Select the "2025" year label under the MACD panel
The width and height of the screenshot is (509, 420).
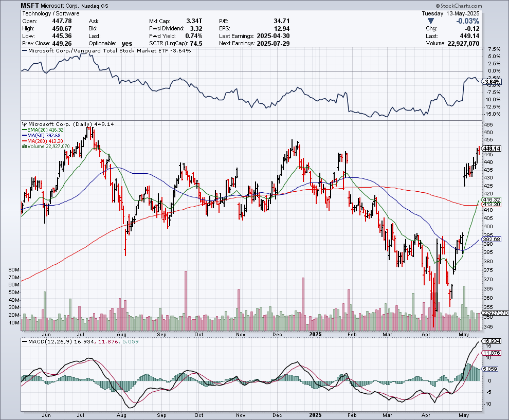click(315, 415)
